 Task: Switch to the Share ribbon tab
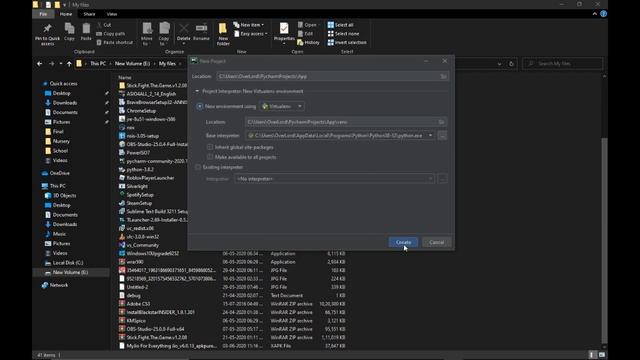tap(89, 14)
